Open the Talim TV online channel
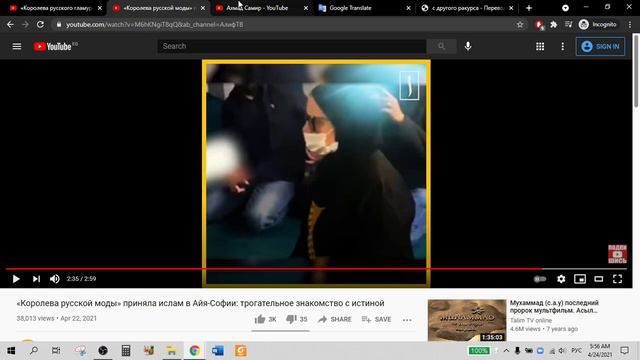Viewport: 640px width, 360px height. pos(531,320)
